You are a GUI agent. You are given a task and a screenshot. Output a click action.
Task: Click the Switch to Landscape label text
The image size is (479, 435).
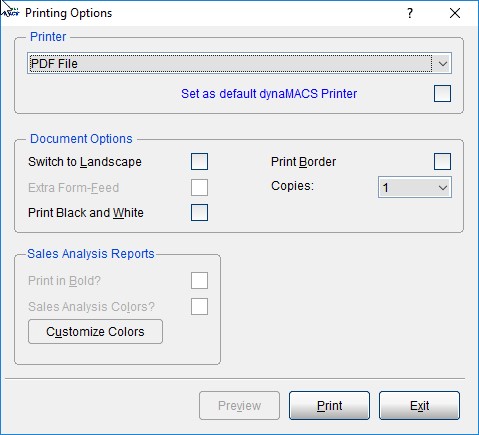(x=85, y=162)
